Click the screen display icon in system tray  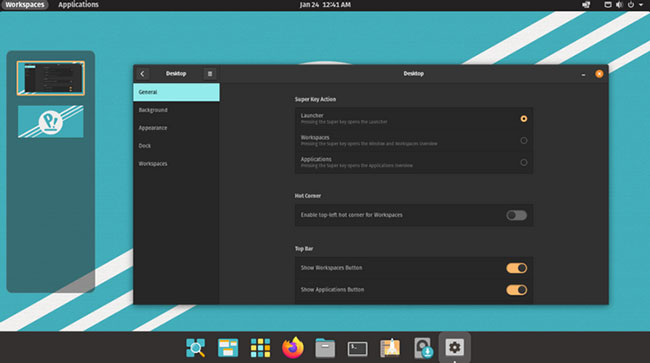pyautogui.click(x=608, y=5)
